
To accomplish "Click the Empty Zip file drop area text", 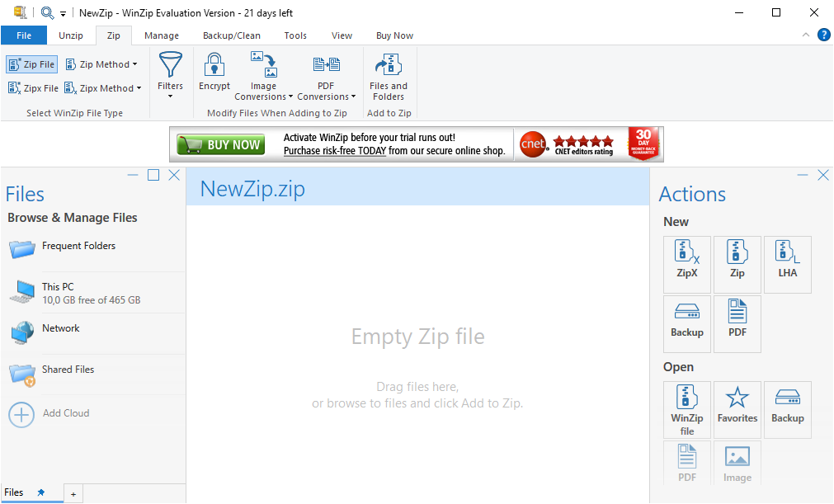I will 418,337.
